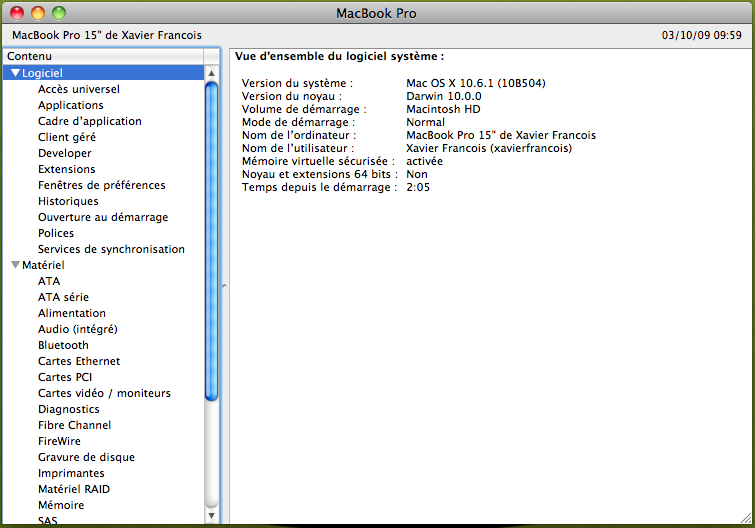755x528 pixels.
Task: Click the Vue d'ensemble du logiciel système heading
Action: click(339, 56)
